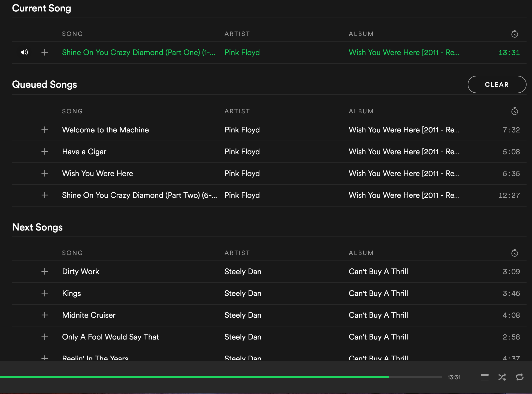The height and width of the screenshot is (394, 532).
Task: Open the play queue icon in the bottom bar
Action: coord(485,377)
